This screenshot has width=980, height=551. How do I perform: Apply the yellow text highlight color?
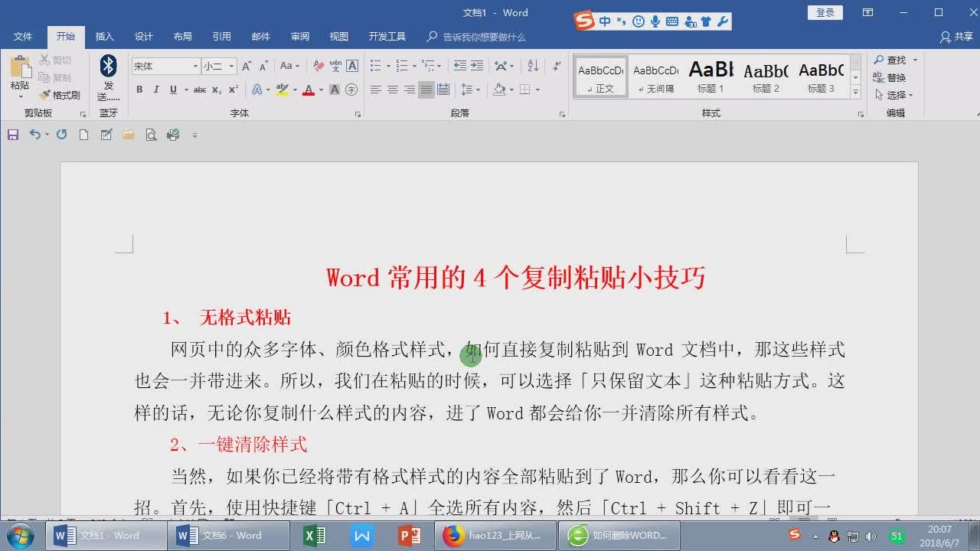pos(281,90)
